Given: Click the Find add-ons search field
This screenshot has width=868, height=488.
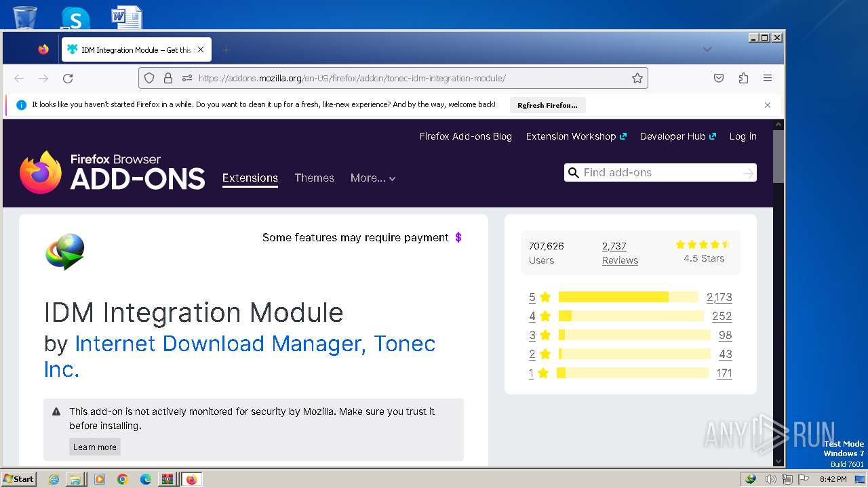Looking at the screenshot, I should [x=661, y=173].
